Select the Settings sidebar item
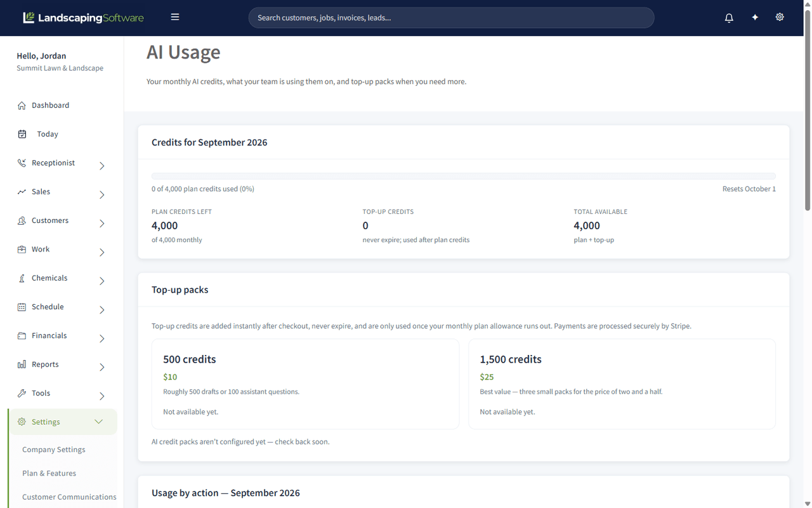 (x=62, y=422)
